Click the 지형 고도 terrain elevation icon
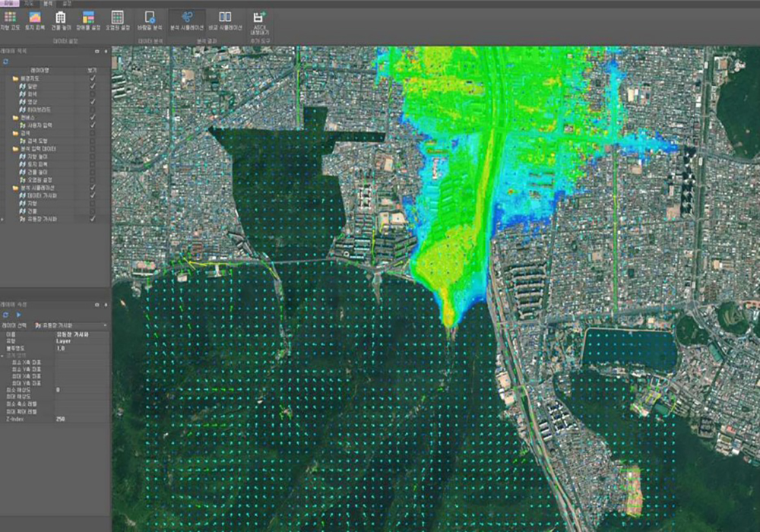This screenshot has height=532, width=760. 10,17
